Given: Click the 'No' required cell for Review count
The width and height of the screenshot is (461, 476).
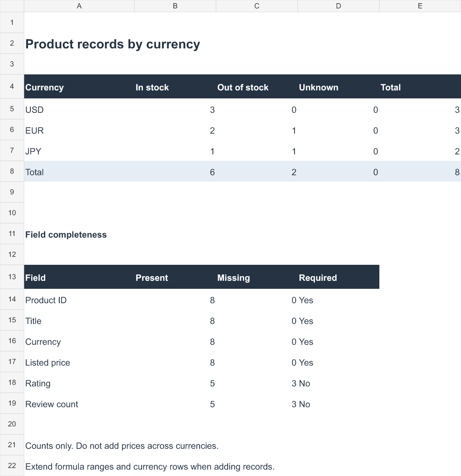Looking at the screenshot, I should tap(339, 404).
